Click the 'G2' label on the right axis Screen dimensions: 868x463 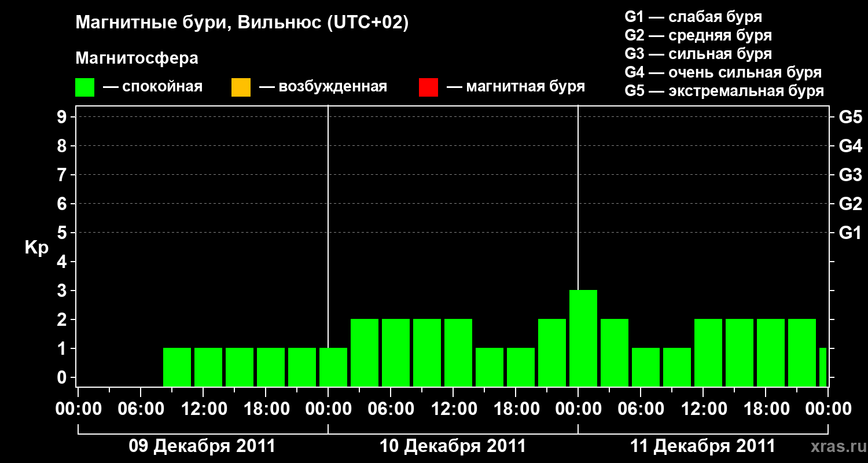[850, 204]
